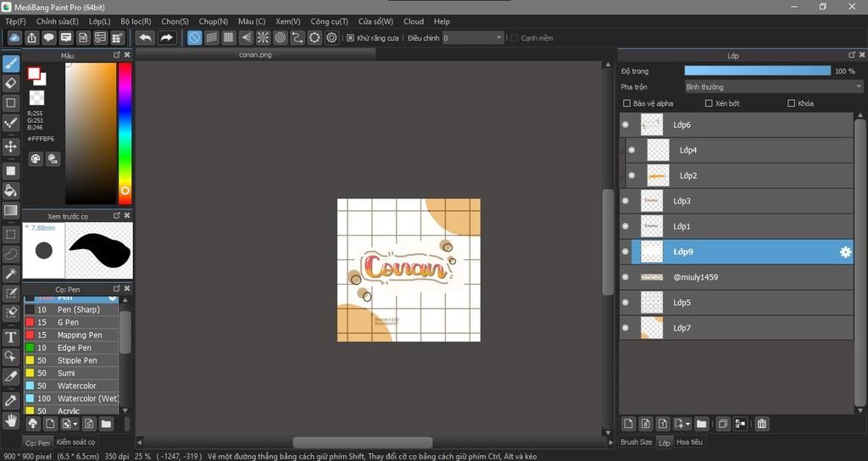This screenshot has height=461, width=868.
Task: Select the Gradient tool
Action: [x=10, y=210]
